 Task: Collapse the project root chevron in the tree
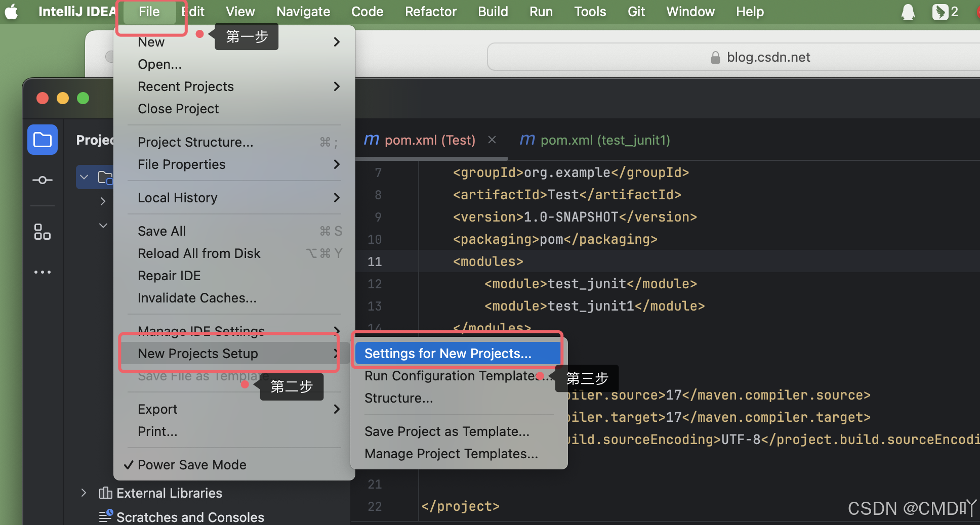[x=85, y=177]
